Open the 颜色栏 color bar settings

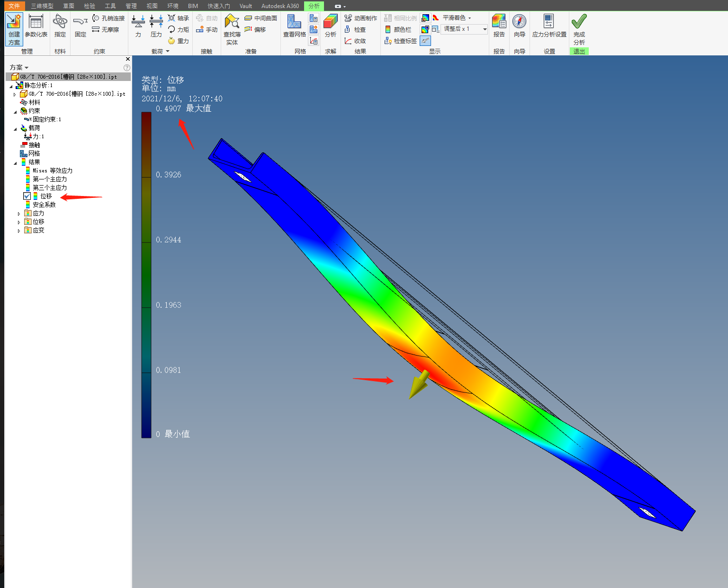pos(398,29)
